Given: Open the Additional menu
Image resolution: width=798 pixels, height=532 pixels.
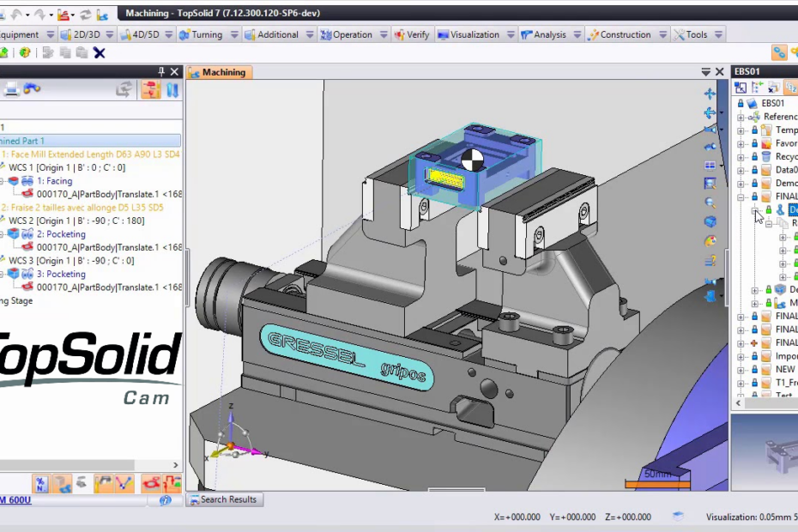Looking at the screenshot, I should (278, 34).
